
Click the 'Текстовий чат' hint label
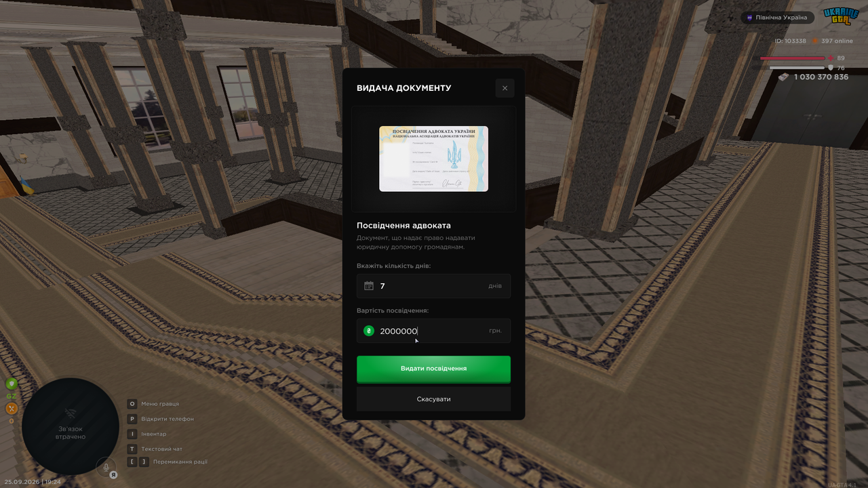[162, 449]
